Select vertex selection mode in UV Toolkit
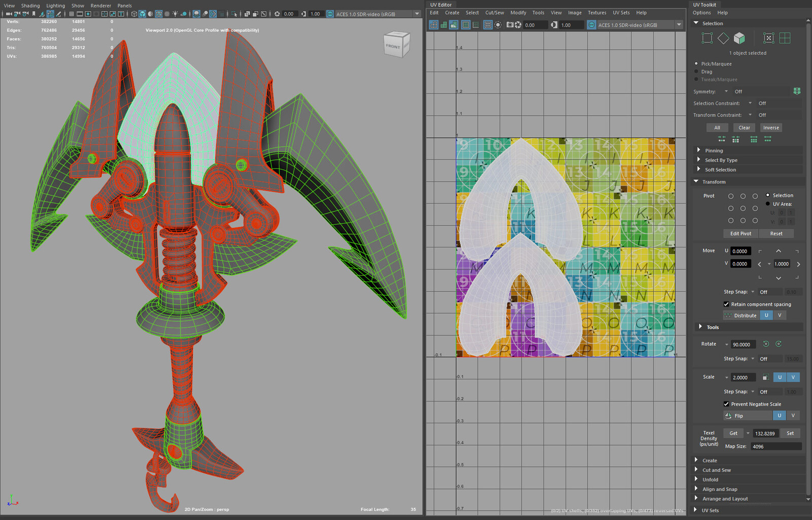812x520 pixels. click(x=707, y=38)
